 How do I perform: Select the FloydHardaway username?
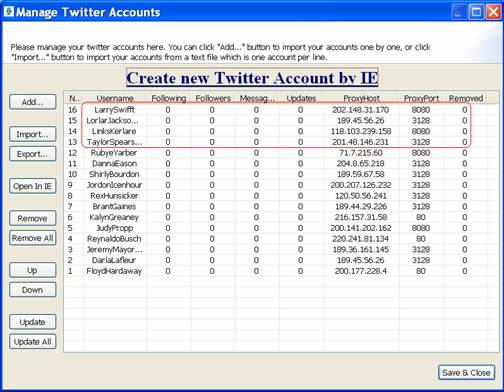[x=114, y=271]
